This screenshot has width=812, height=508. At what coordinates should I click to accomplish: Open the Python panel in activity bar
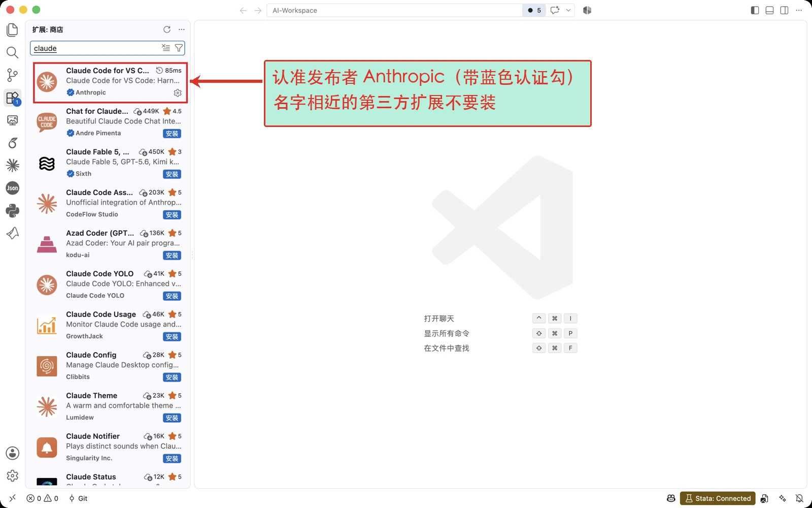pyautogui.click(x=13, y=210)
